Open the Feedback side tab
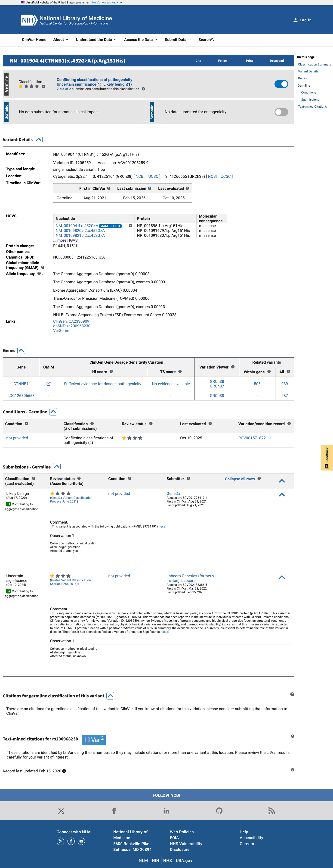The image size is (333, 868). (327, 458)
